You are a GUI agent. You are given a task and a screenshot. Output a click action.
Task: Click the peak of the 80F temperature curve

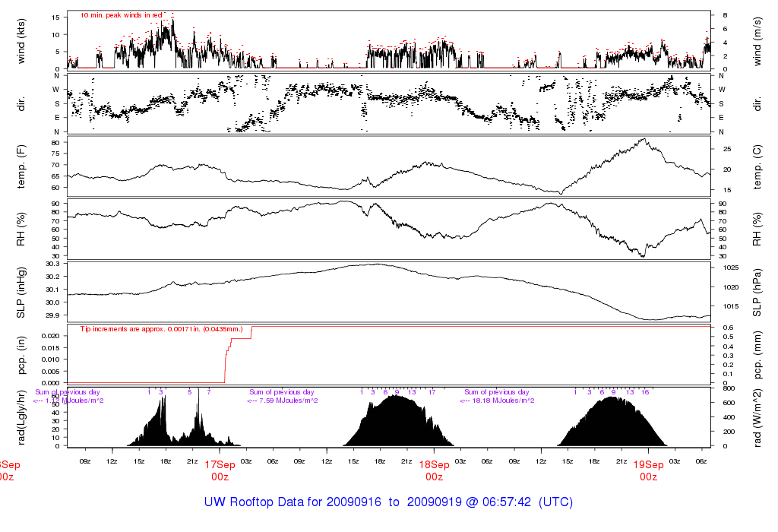(644, 139)
